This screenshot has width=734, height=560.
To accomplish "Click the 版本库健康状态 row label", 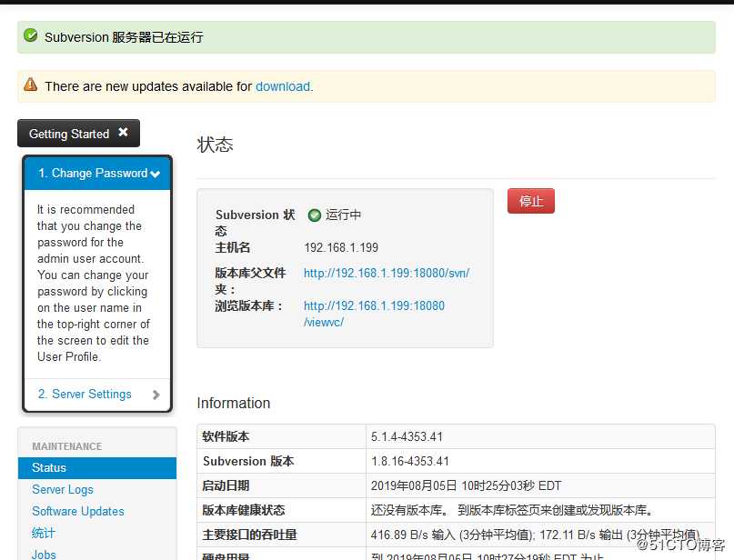I will (244, 510).
